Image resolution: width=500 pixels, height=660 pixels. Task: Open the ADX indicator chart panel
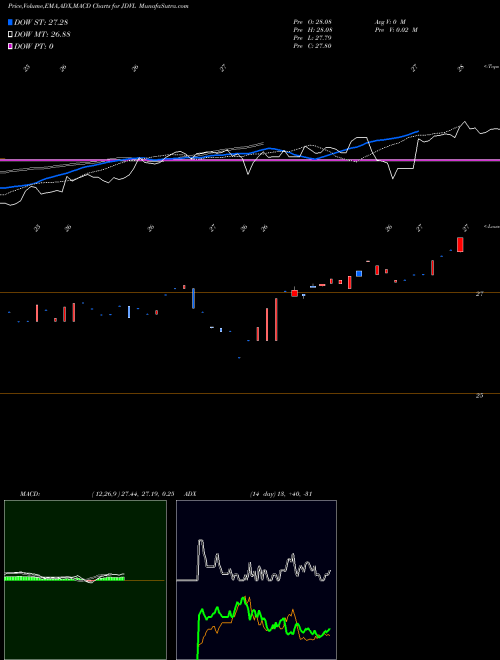point(256,580)
